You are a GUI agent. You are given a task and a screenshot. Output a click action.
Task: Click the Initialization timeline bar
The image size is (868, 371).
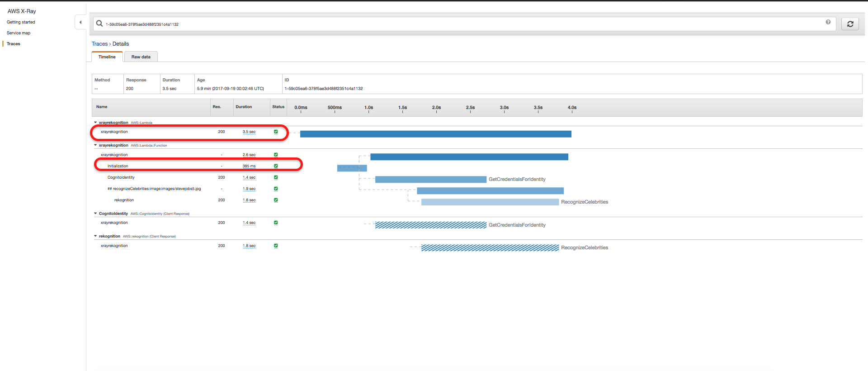(352, 168)
